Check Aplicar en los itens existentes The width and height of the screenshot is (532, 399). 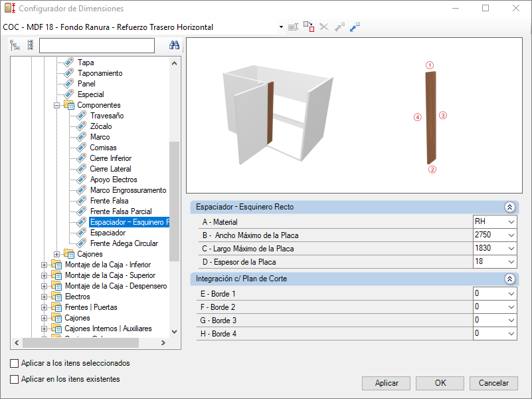tap(14, 379)
